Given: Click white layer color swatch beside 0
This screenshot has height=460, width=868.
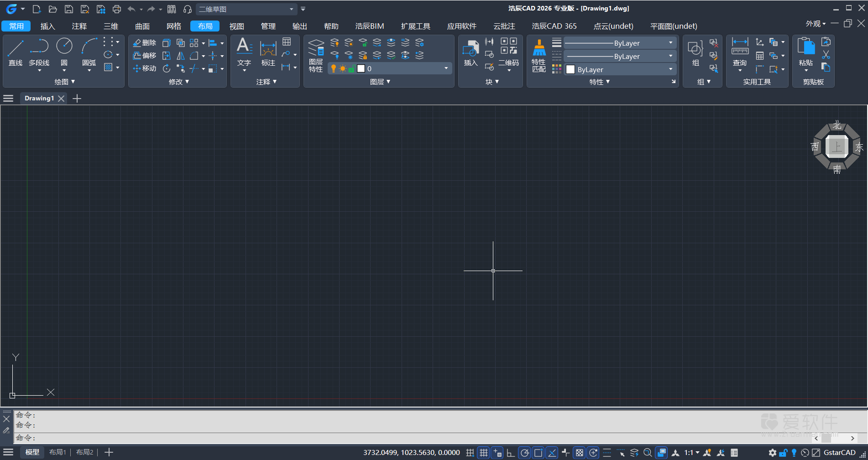Looking at the screenshot, I should click(x=361, y=68).
